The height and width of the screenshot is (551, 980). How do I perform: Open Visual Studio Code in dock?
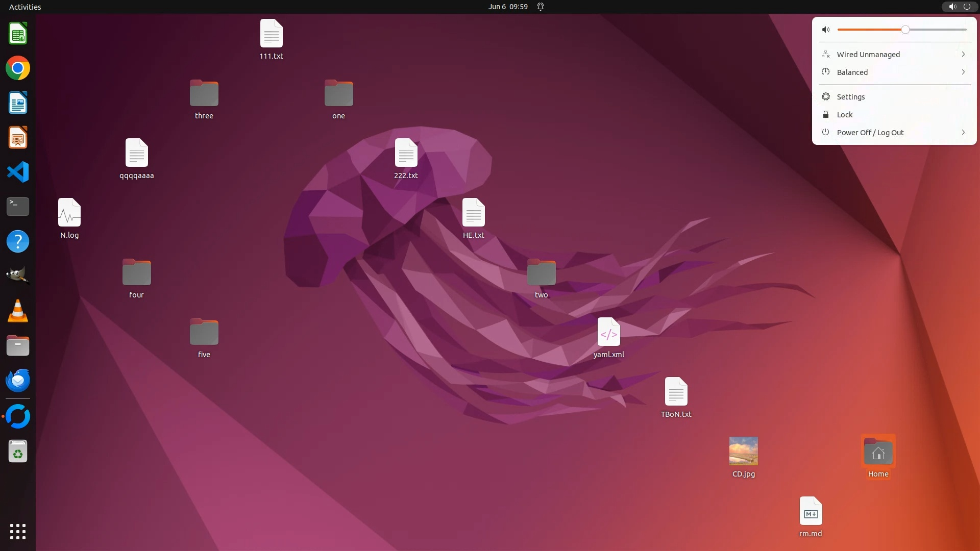pyautogui.click(x=18, y=172)
